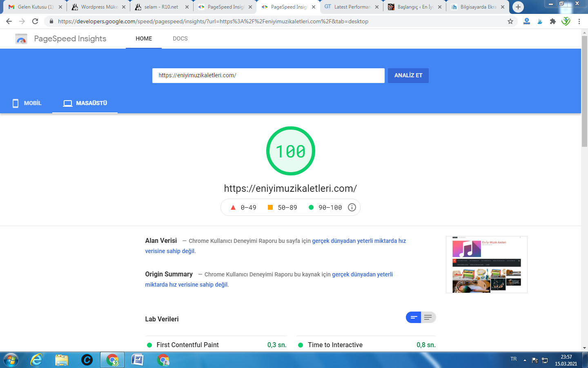Click the orange square 50–89 legend item
This screenshot has width=588, height=368.
pyautogui.click(x=282, y=208)
